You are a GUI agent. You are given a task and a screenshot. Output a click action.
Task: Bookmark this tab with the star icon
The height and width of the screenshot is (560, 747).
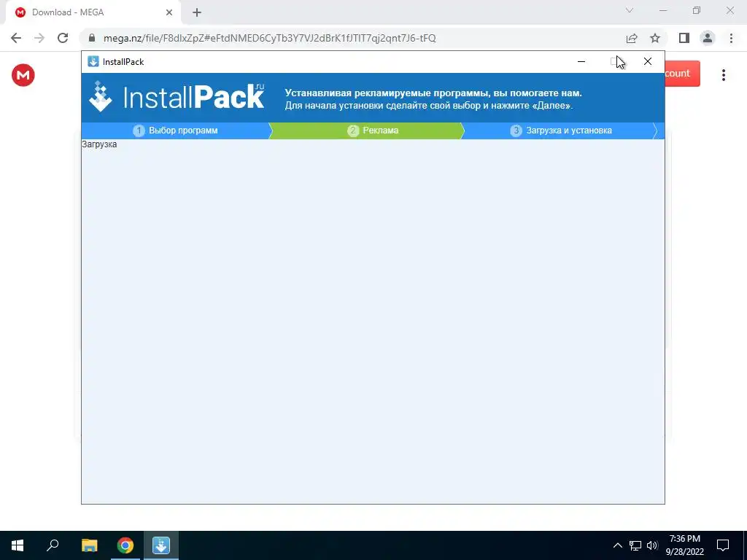tap(655, 38)
